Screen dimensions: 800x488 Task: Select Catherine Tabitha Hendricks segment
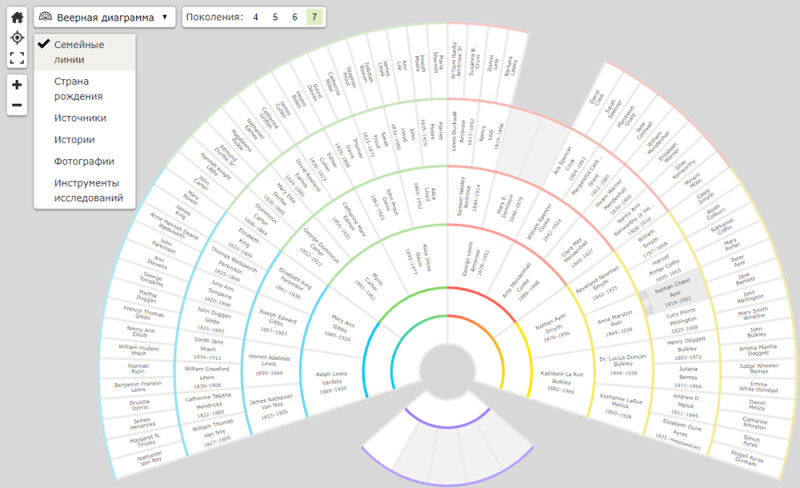click(206, 404)
